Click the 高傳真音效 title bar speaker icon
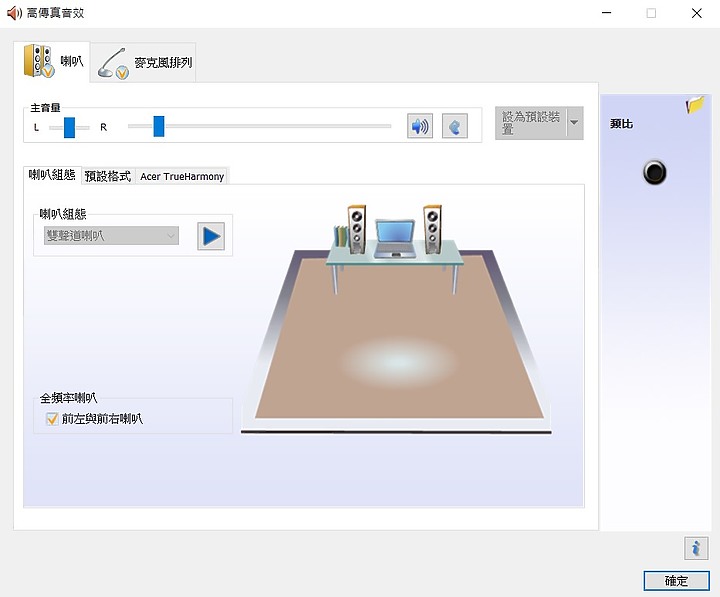The width and height of the screenshot is (720, 597). tap(14, 13)
